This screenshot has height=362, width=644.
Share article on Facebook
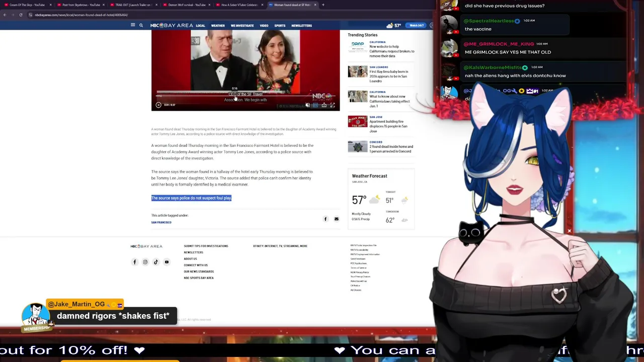tap(326, 219)
